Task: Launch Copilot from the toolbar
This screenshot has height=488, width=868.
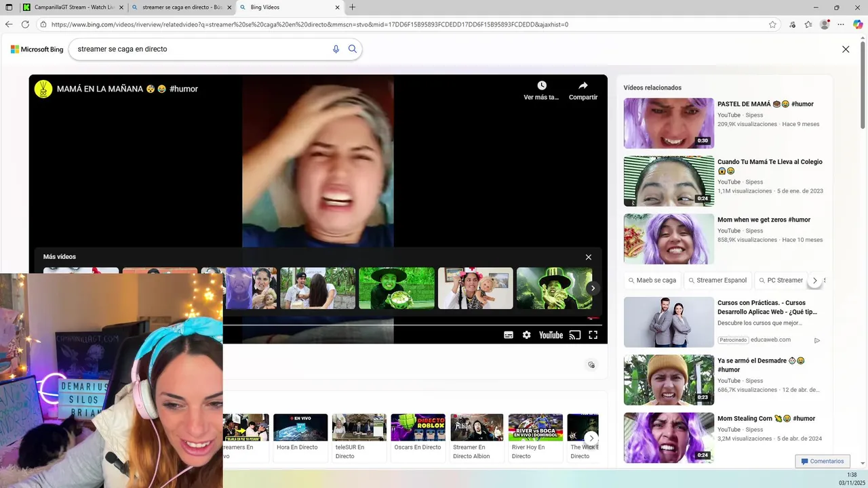Action: click(x=858, y=24)
